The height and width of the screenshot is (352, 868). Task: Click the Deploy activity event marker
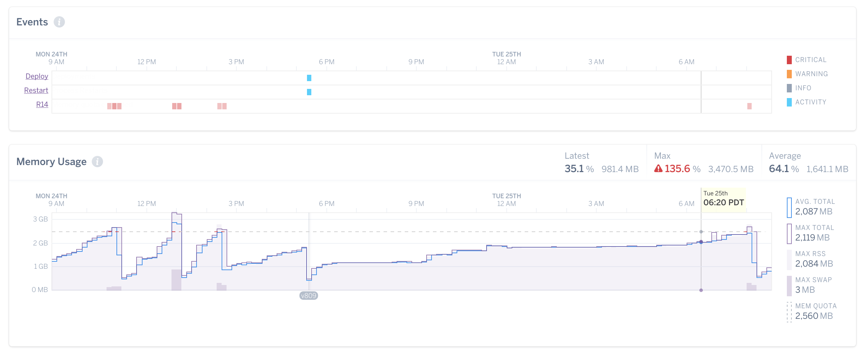click(x=309, y=78)
